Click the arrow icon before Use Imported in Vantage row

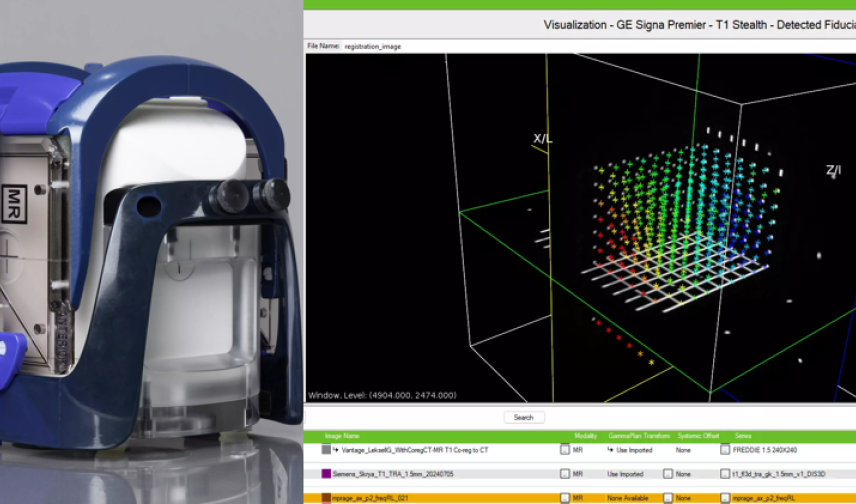tap(610, 450)
